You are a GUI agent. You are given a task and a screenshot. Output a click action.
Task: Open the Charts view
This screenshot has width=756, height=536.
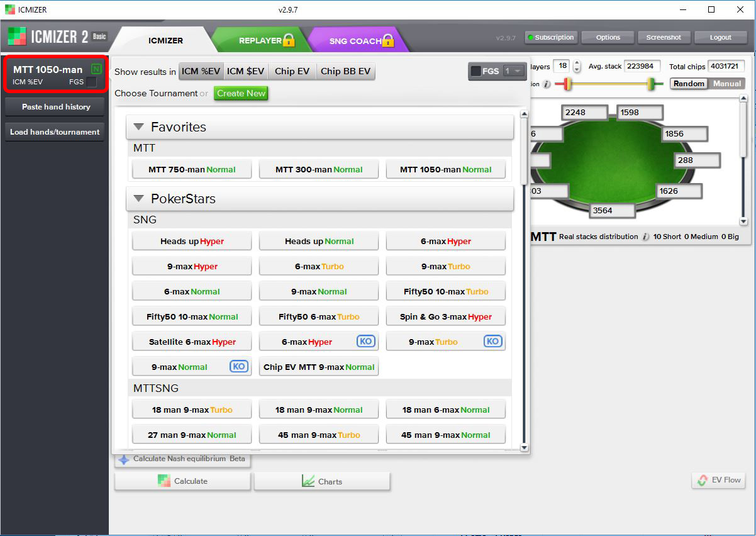tap(322, 481)
